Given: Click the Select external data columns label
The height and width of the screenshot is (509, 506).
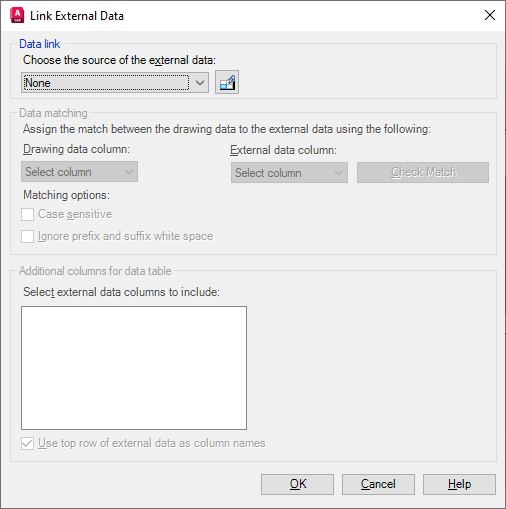Looking at the screenshot, I should point(121,292).
